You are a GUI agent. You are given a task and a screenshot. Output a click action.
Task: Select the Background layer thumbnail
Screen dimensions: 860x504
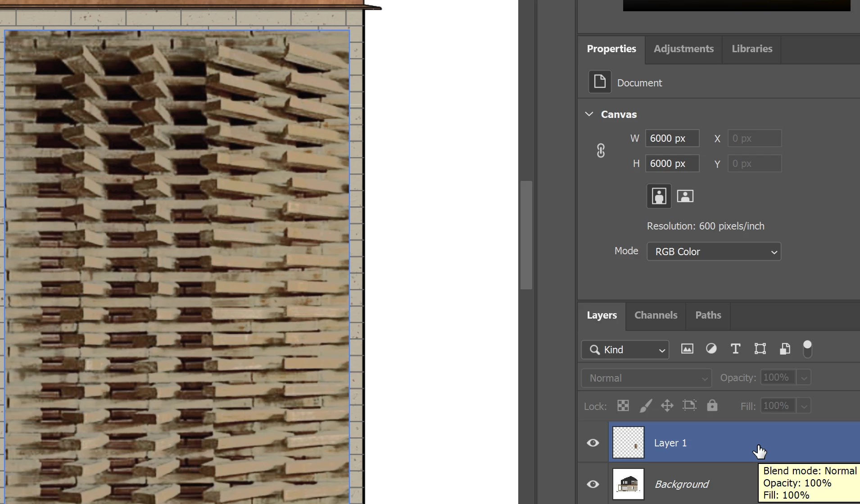[629, 484]
